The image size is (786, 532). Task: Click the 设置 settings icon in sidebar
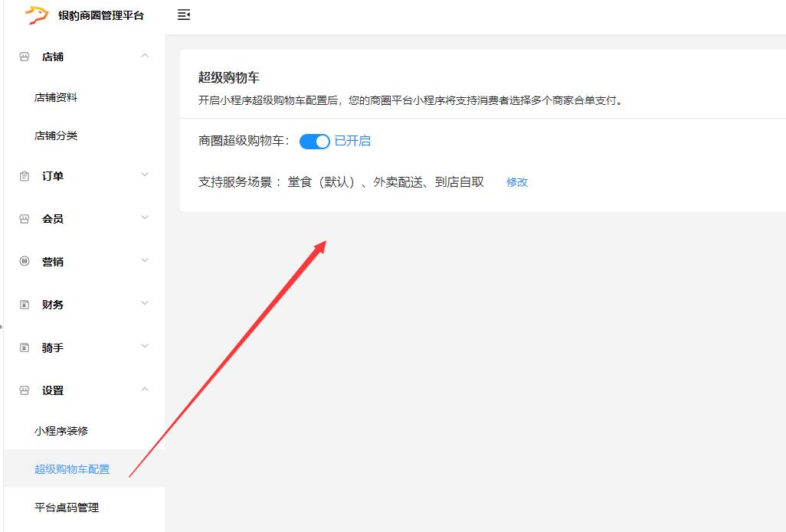tap(25, 390)
